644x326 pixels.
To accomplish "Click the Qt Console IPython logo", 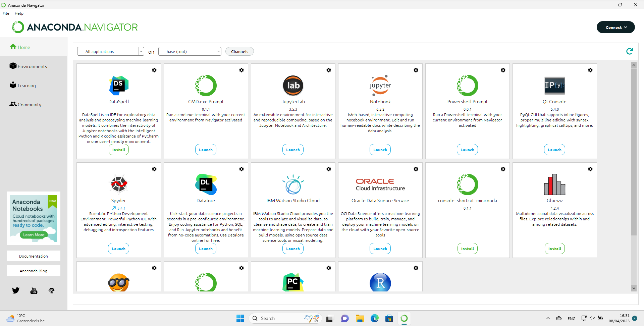I will (x=555, y=86).
